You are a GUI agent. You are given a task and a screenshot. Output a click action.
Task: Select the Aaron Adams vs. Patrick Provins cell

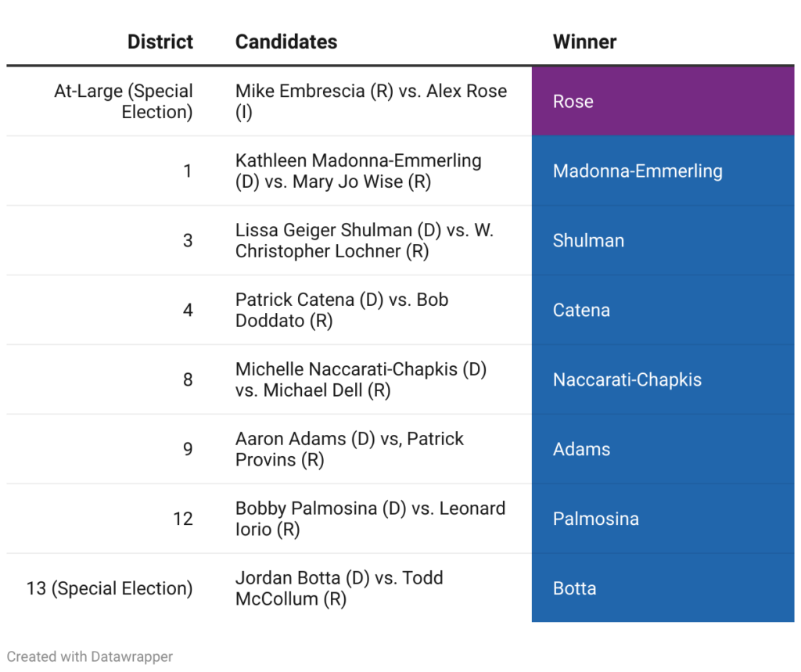click(350, 450)
